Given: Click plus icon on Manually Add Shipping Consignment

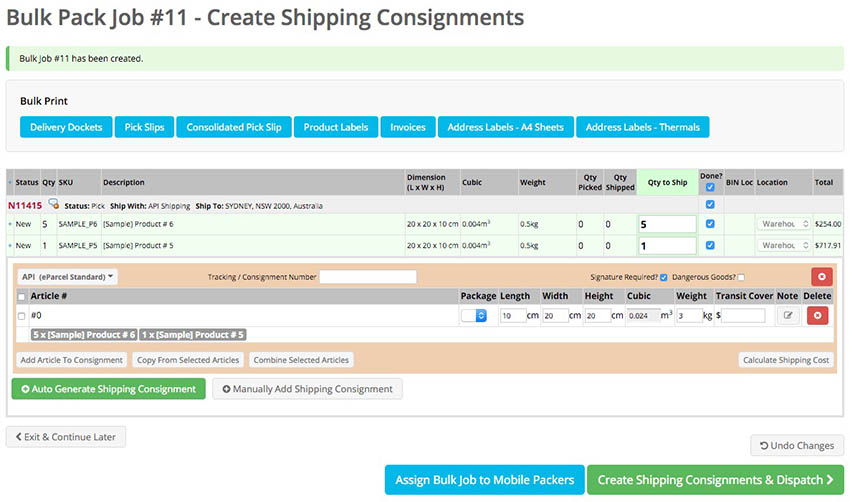Looking at the screenshot, I should (227, 389).
